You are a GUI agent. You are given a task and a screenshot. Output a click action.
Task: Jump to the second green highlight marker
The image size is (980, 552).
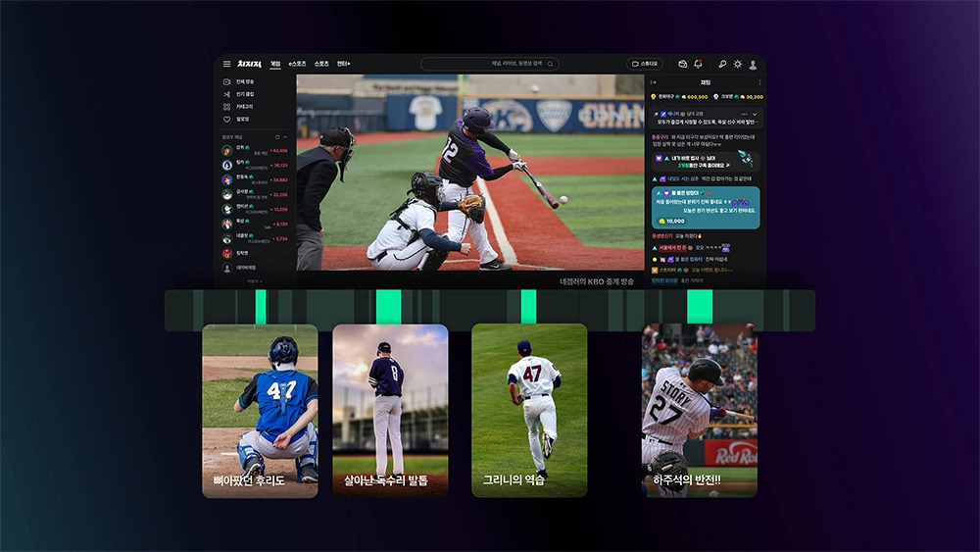coord(388,307)
